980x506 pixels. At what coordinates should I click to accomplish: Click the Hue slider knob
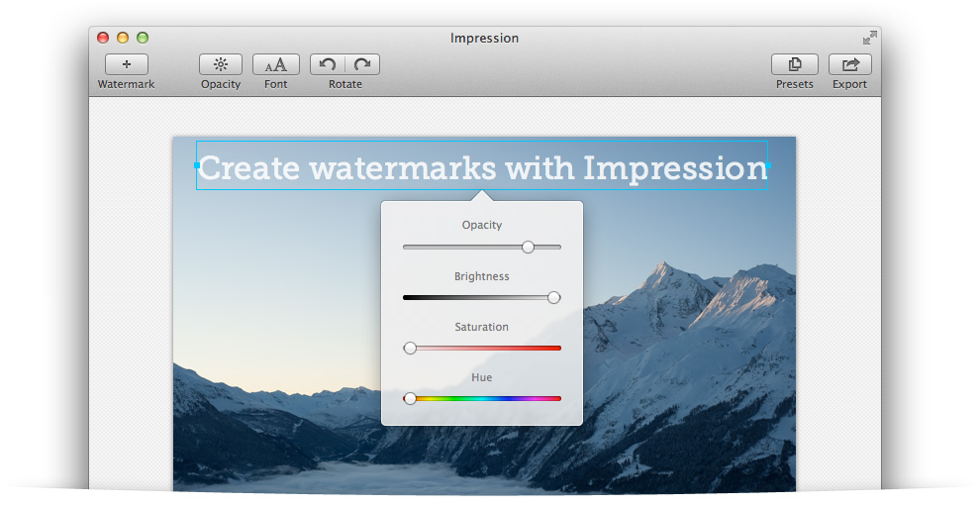pyautogui.click(x=410, y=398)
